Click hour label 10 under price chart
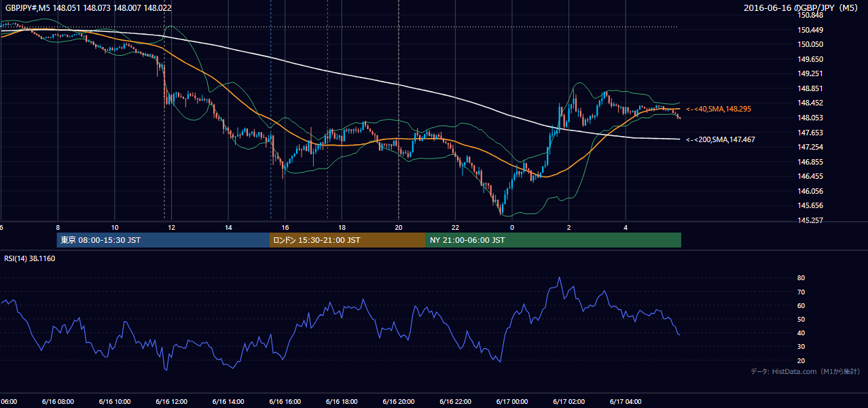This screenshot has height=408, width=868. pos(115,228)
